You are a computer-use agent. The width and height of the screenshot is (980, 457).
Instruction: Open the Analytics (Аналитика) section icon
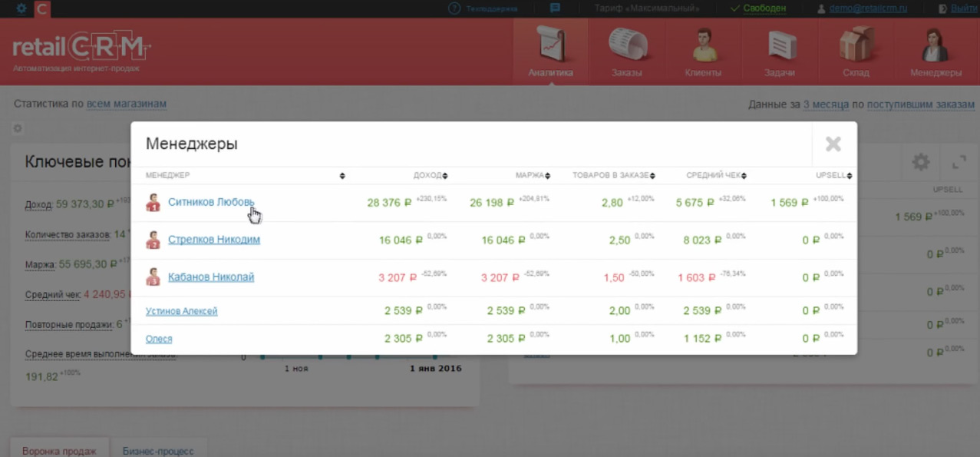(550, 45)
